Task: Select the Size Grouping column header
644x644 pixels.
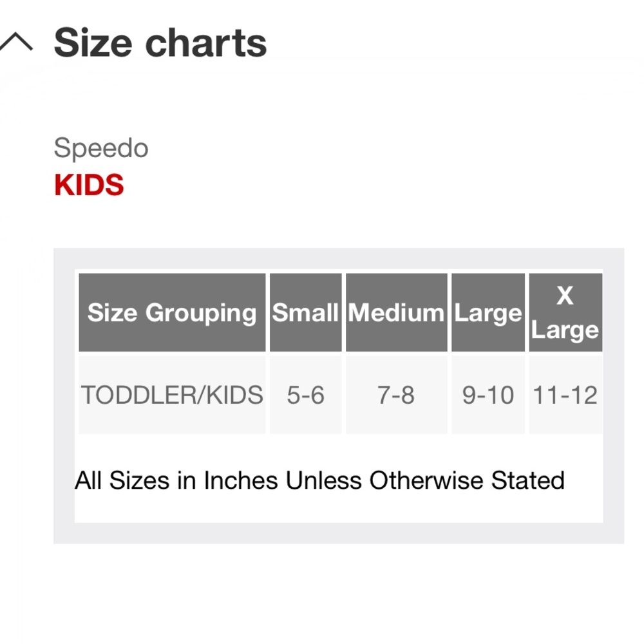Action: pyautogui.click(x=171, y=313)
